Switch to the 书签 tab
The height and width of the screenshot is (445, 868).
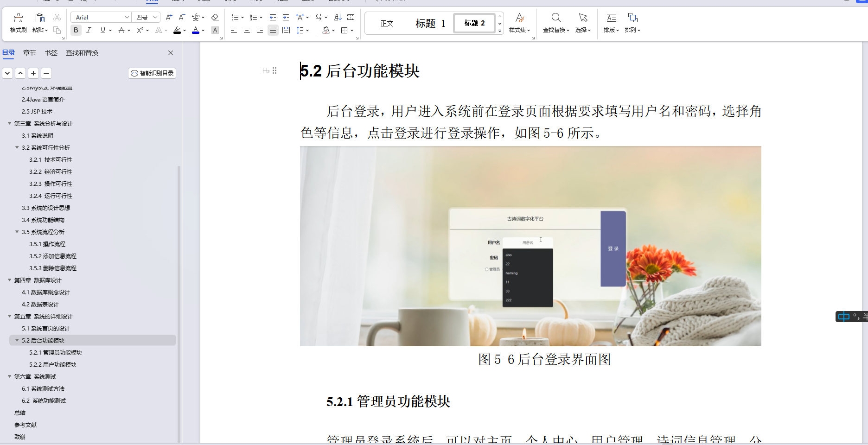51,53
